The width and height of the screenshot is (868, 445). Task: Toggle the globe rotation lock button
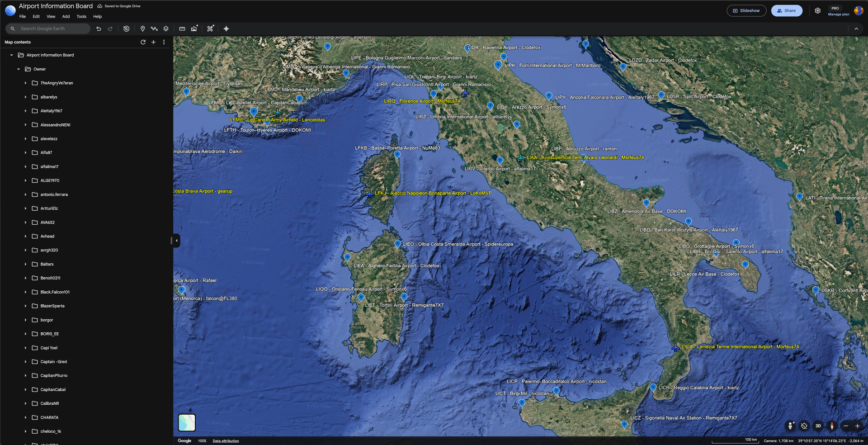pyautogui.click(x=804, y=426)
